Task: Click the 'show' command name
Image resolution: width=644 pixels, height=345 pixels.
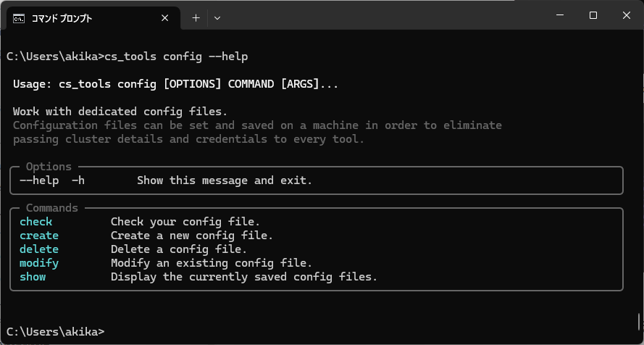Action: click(x=33, y=277)
